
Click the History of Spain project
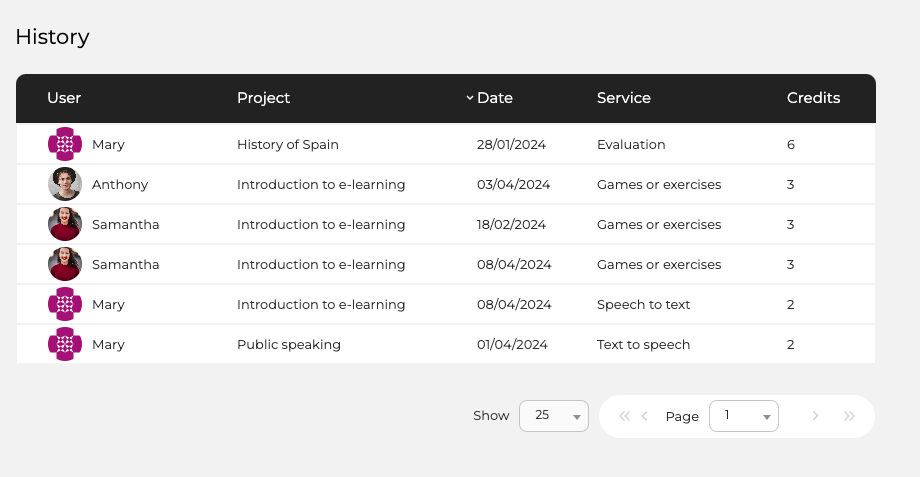coord(288,144)
